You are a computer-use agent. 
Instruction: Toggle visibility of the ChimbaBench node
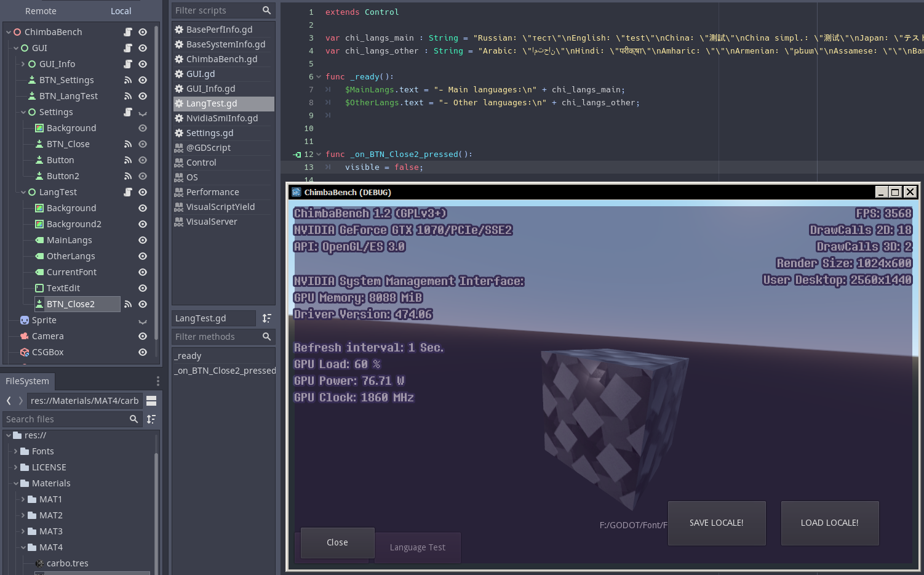click(x=143, y=32)
